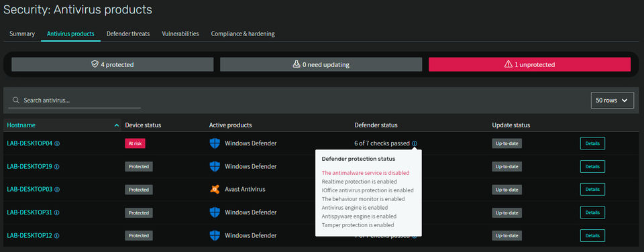Click info icon next to LAB-DESKTOP31

(57, 212)
